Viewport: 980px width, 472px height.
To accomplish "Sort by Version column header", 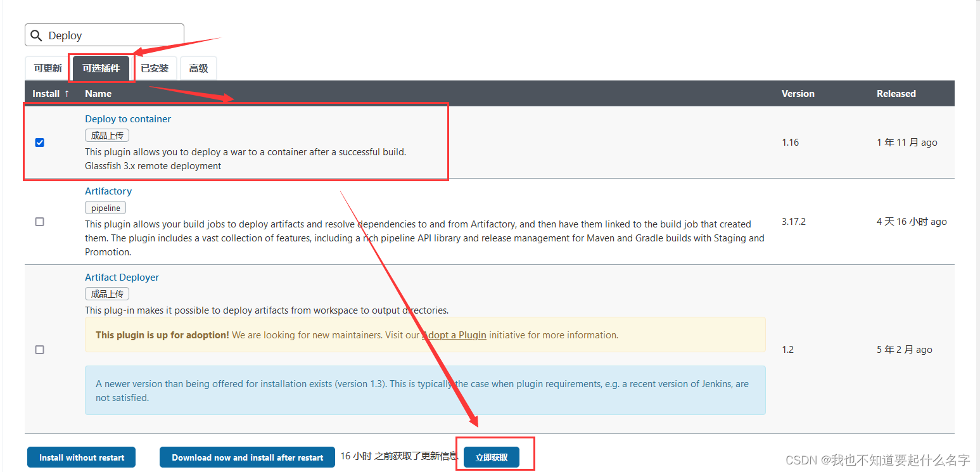I will 798,94.
